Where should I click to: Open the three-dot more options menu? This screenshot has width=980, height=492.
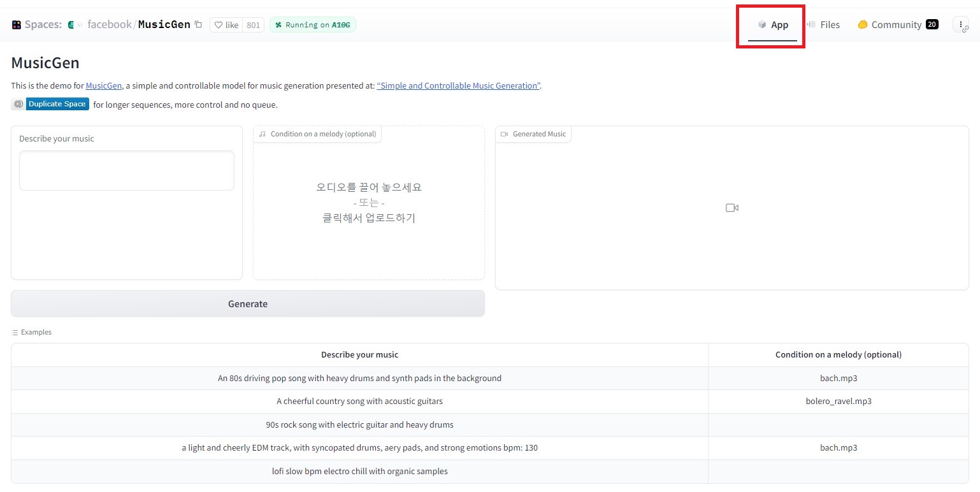tap(961, 24)
